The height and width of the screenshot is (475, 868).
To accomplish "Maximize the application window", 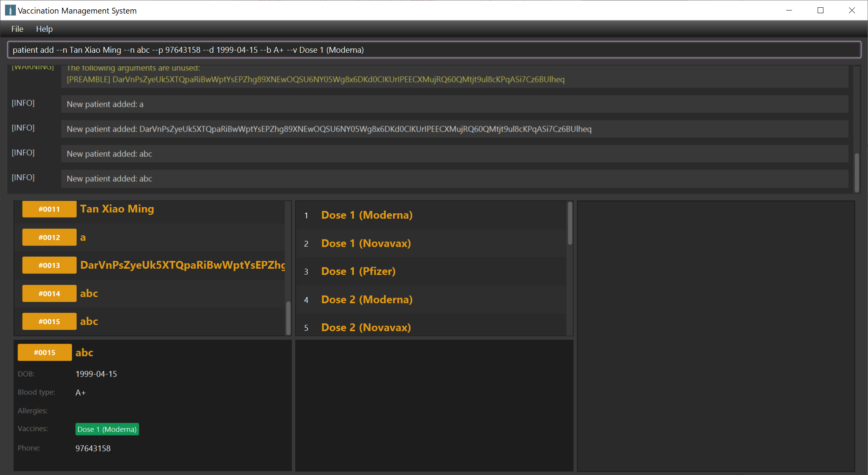I will [820, 10].
